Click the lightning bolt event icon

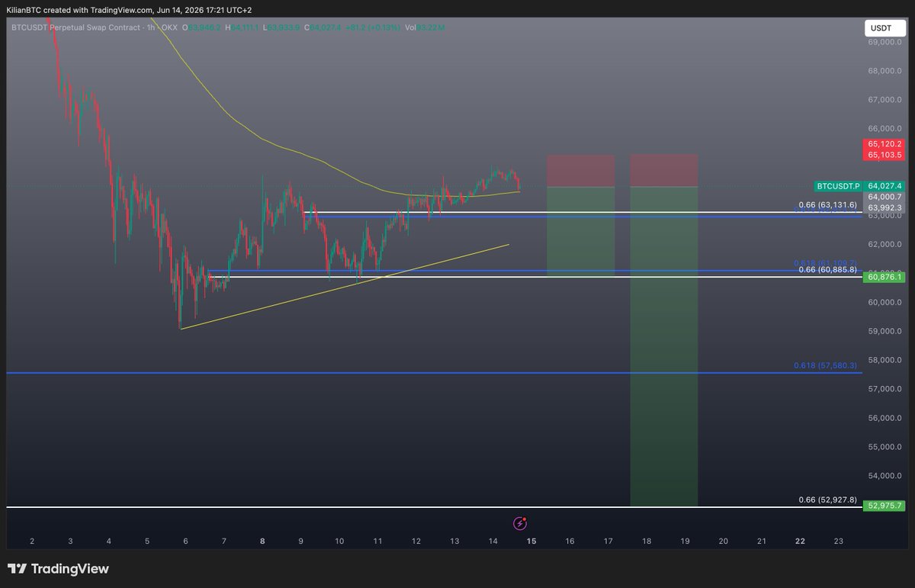(x=520, y=523)
